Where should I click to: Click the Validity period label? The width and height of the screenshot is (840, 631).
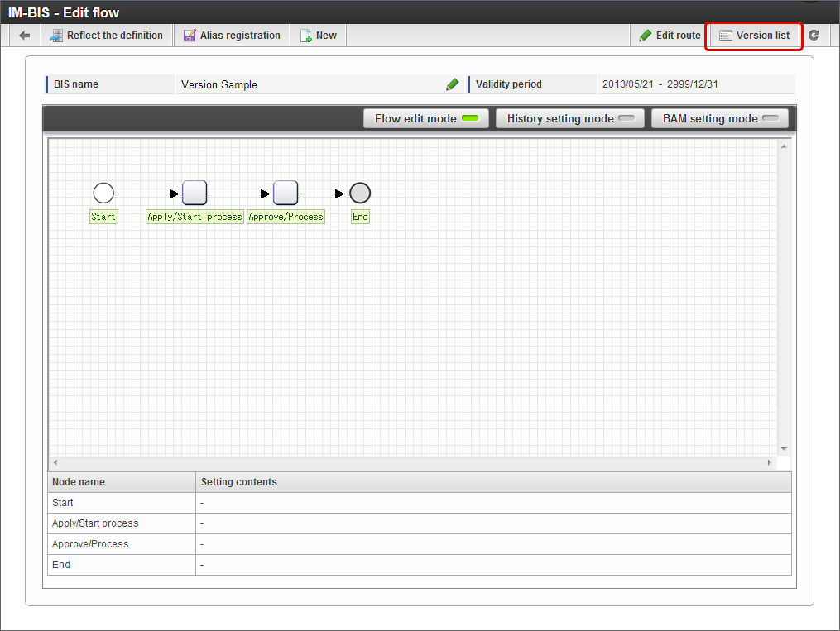click(508, 84)
